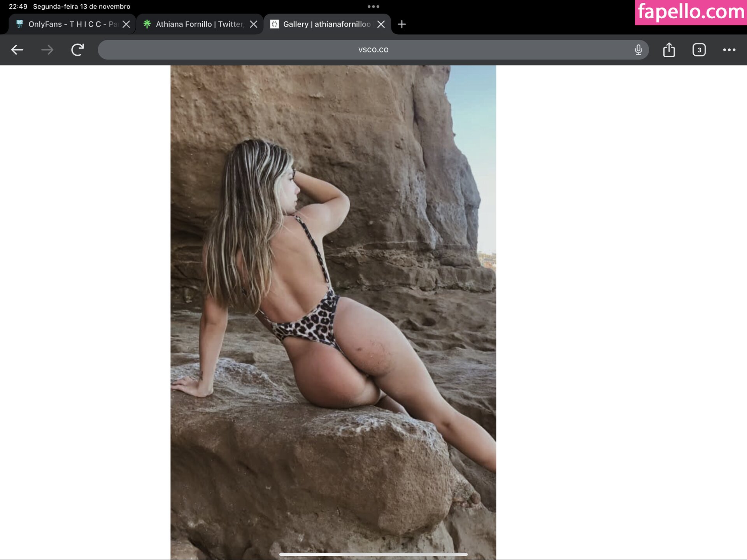Click the fapello.com watermark
The image size is (747, 560).
click(691, 12)
